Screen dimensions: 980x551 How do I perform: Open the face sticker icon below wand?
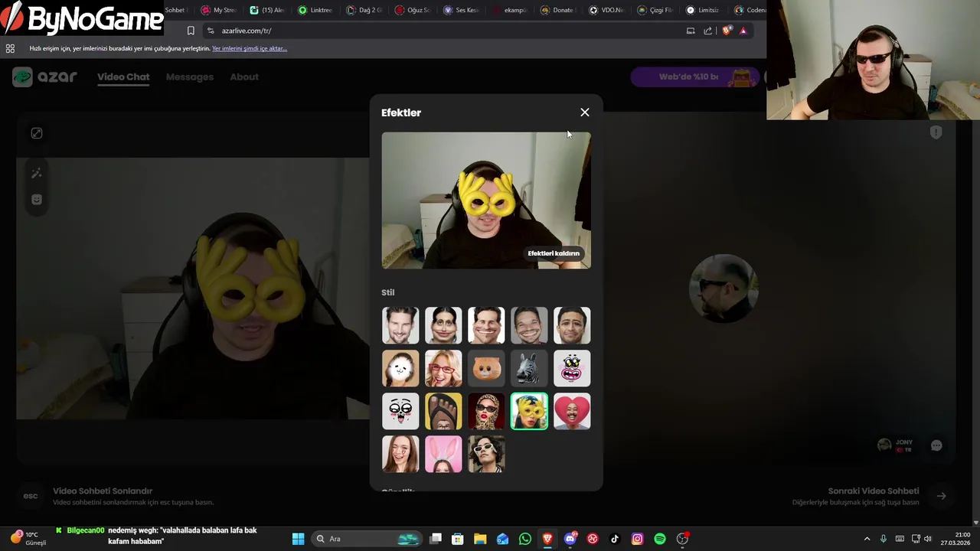tap(36, 200)
